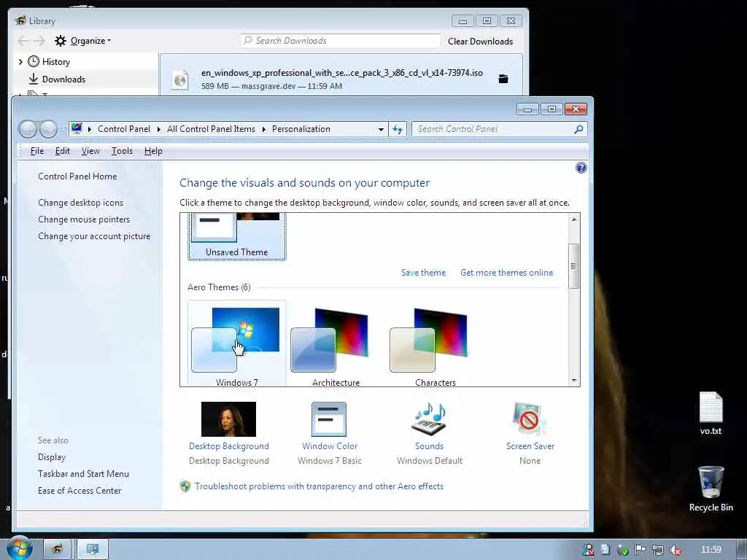Switch to the Library taskbar button
747x560 pixels.
point(57,550)
